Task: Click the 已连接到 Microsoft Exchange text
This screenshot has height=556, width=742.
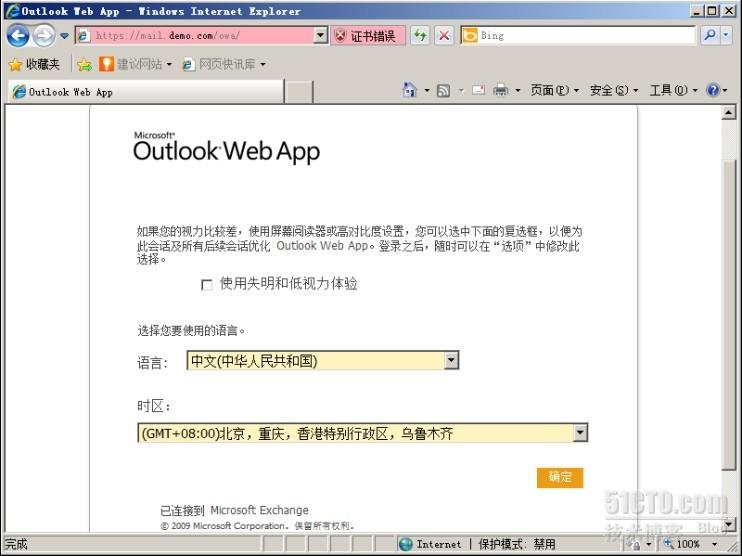Action: (x=234, y=510)
